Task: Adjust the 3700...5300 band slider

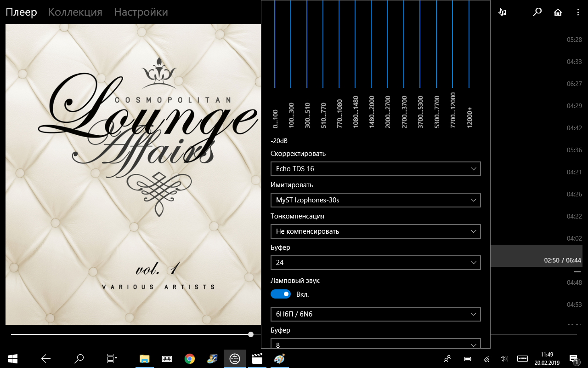Action: 420,44
